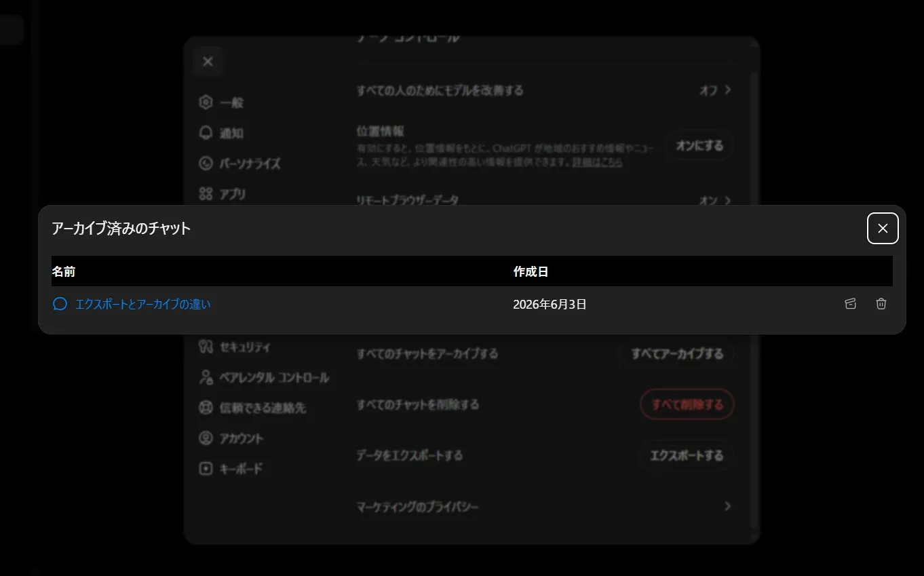The width and height of the screenshot is (924, 576).
Task: Open セキュリティ in the settings sidebar
Action: coord(235,347)
